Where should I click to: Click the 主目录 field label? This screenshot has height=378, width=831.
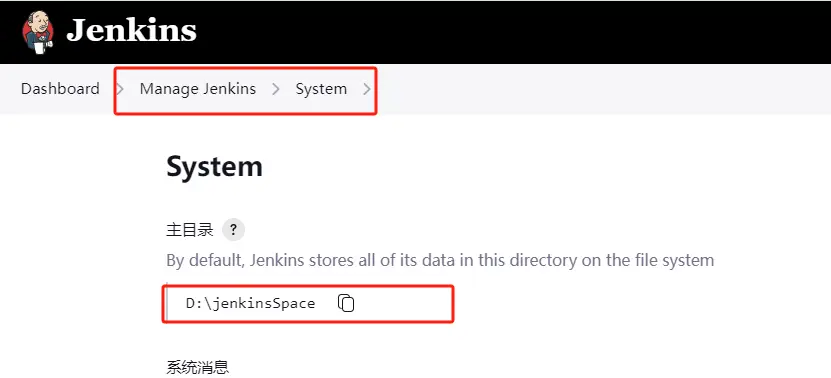(190, 230)
